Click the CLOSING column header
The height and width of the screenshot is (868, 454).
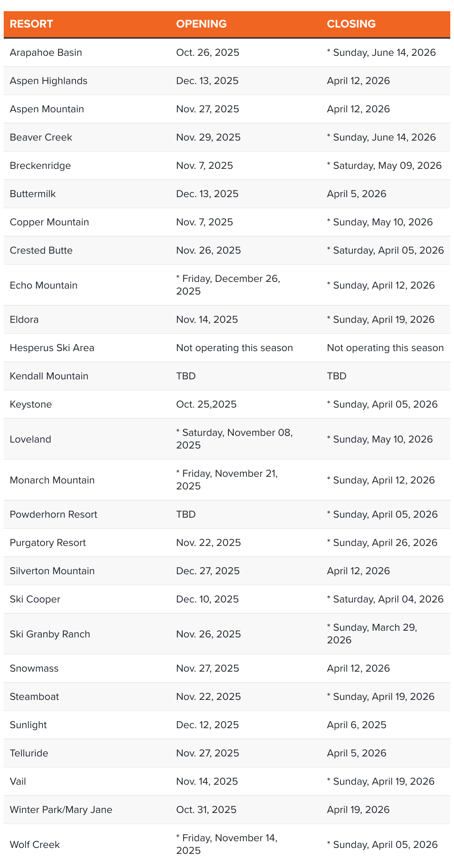point(351,24)
